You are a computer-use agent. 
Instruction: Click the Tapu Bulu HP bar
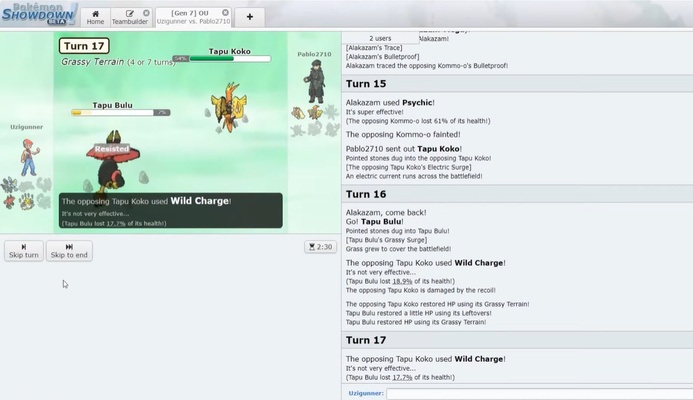pyautogui.click(x=121, y=113)
